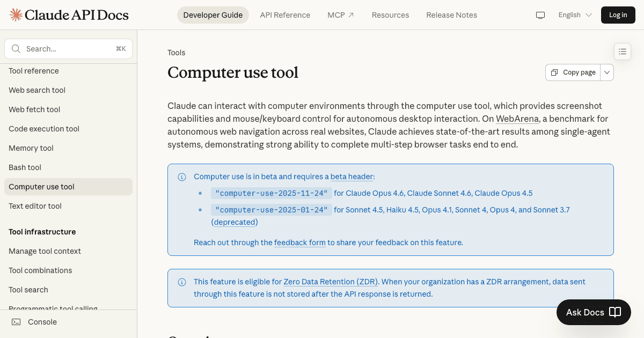Click the Copy page icon
Screen dimensions: 644x338
point(555,72)
